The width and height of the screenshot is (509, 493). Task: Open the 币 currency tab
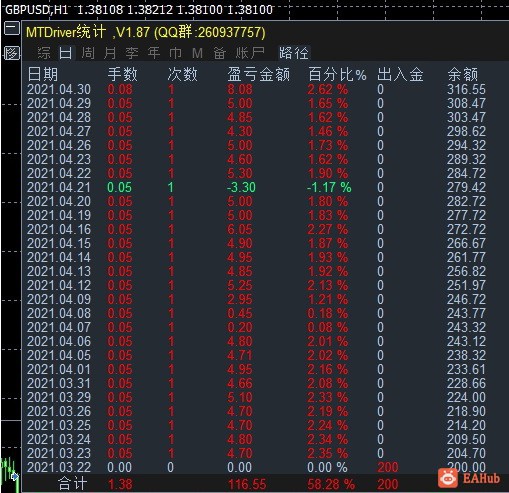click(x=176, y=53)
